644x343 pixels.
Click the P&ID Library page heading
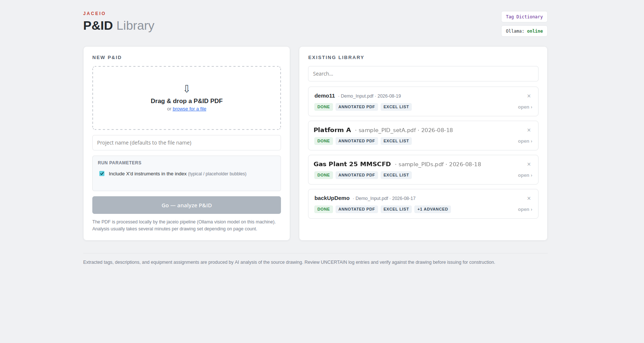pos(119,26)
